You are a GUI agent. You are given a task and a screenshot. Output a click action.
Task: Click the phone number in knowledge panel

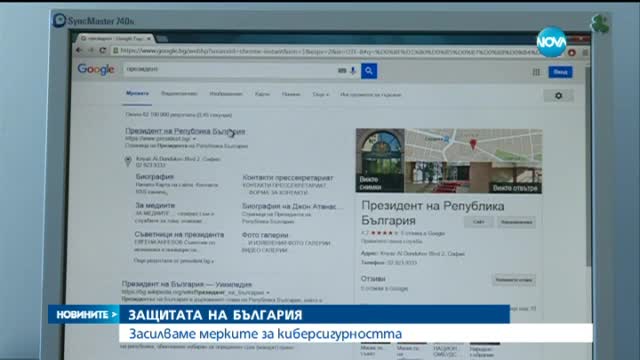pyautogui.click(x=402, y=263)
